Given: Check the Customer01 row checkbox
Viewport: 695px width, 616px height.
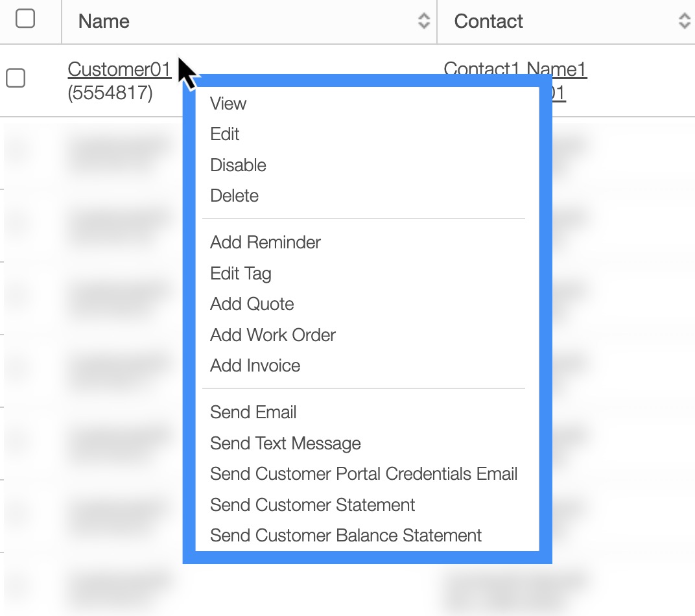Looking at the screenshot, I should [16, 78].
